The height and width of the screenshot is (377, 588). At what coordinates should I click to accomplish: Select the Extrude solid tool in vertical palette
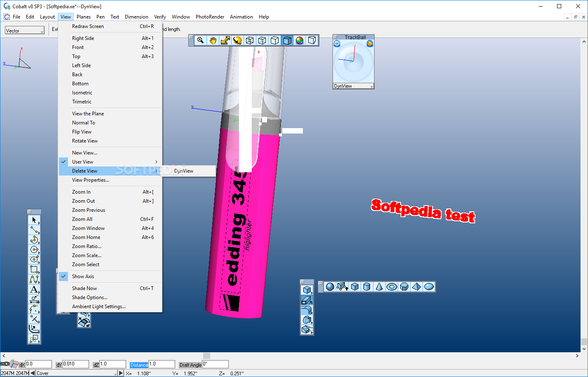[307, 300]
